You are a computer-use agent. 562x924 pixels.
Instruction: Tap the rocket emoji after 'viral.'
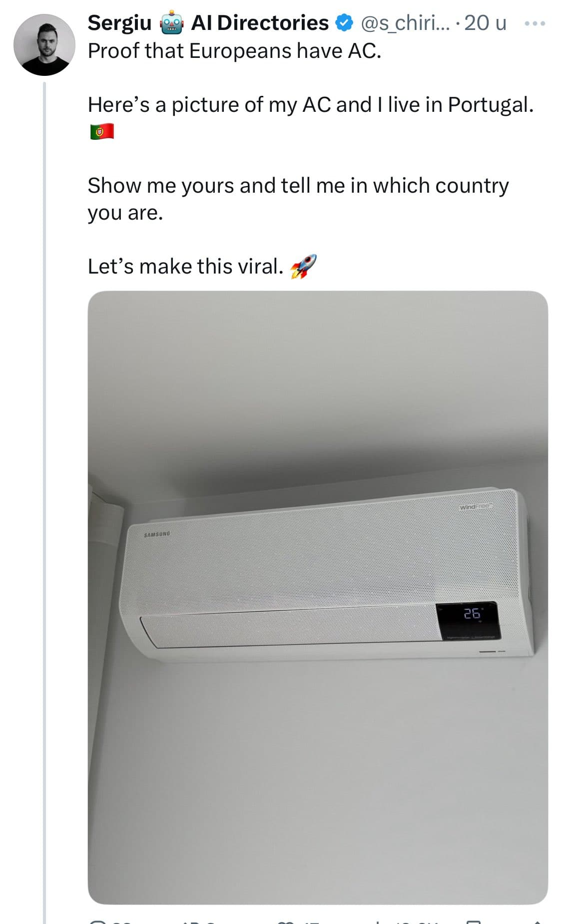(303, 266)
